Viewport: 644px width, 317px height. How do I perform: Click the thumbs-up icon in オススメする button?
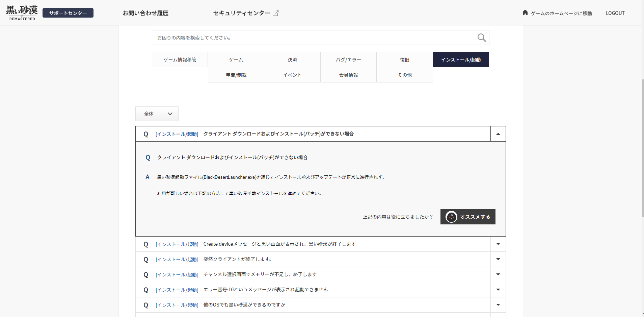(451, 217)
